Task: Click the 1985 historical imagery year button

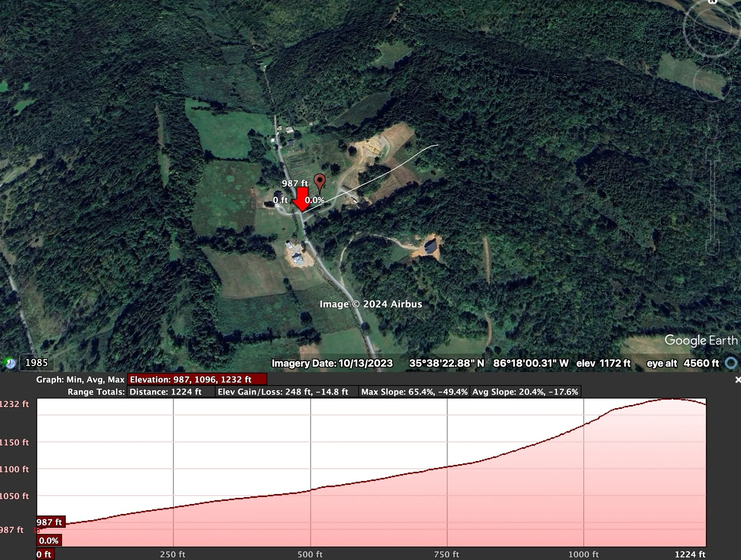Action: click(36, 362)
